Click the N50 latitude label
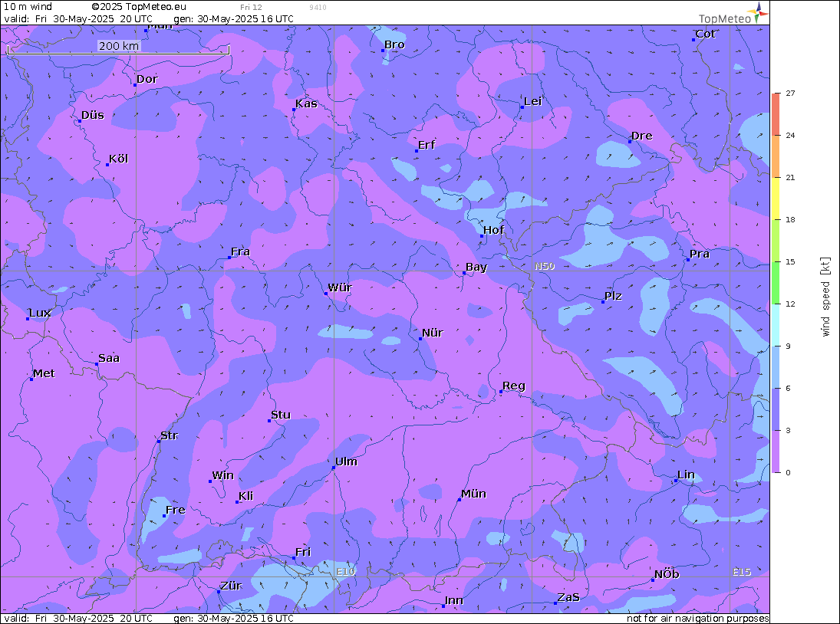840x624 pixels. tap(545, 266)
